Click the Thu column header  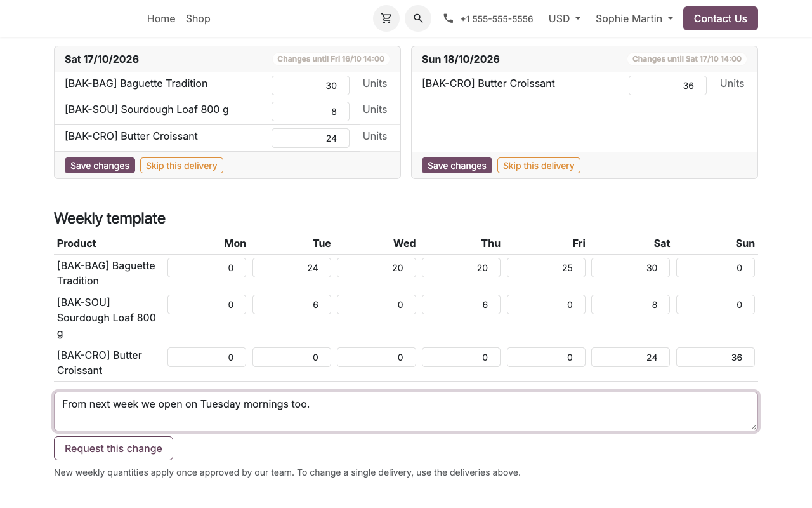[x=491, y=243]
